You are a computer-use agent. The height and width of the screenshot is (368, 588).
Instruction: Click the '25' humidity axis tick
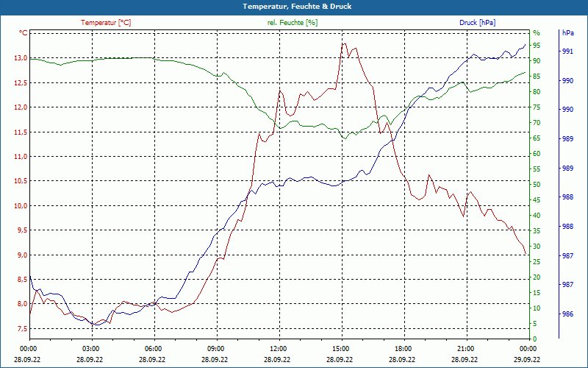537,262
